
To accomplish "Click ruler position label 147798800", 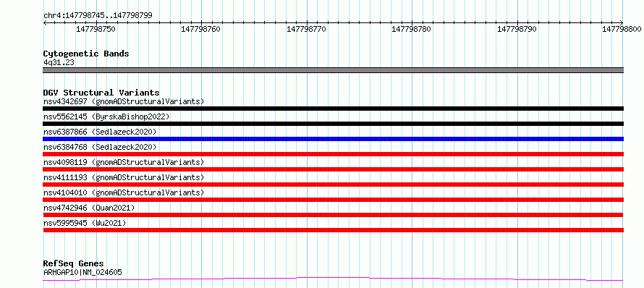I will (622, 29).
